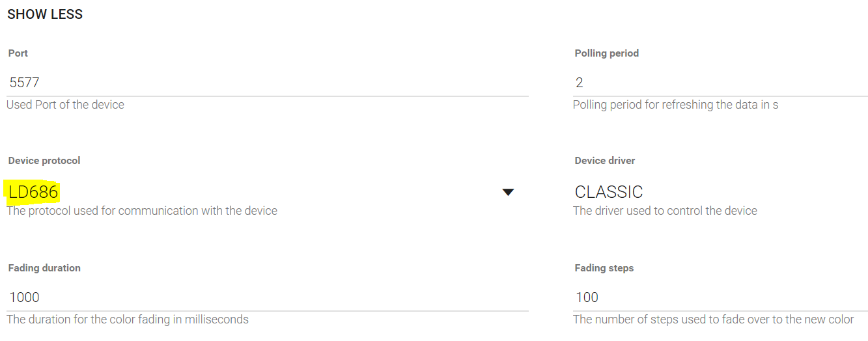This screenshot has width=868, height=341.
Task: Click the Port label
Action: coord(18,53)
